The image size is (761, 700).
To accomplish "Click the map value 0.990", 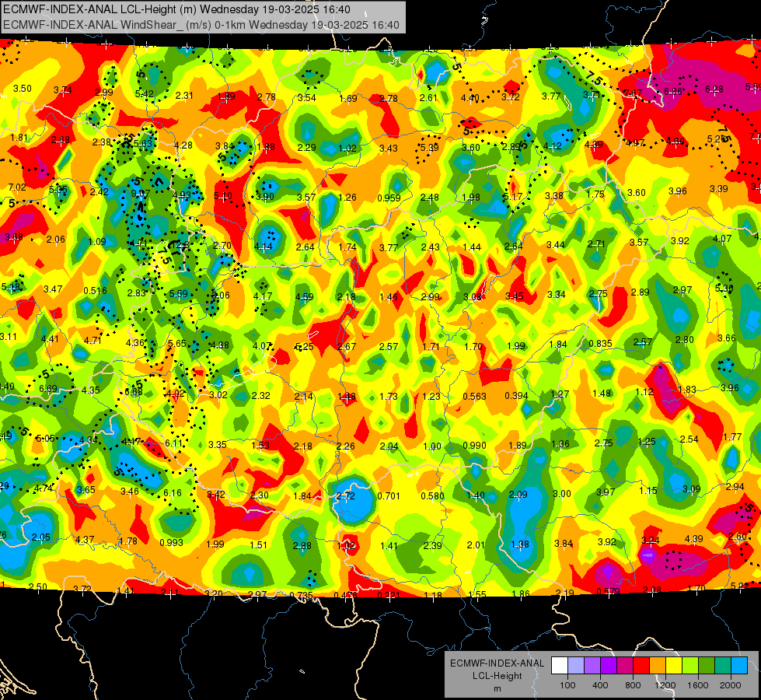I will 474,446.
